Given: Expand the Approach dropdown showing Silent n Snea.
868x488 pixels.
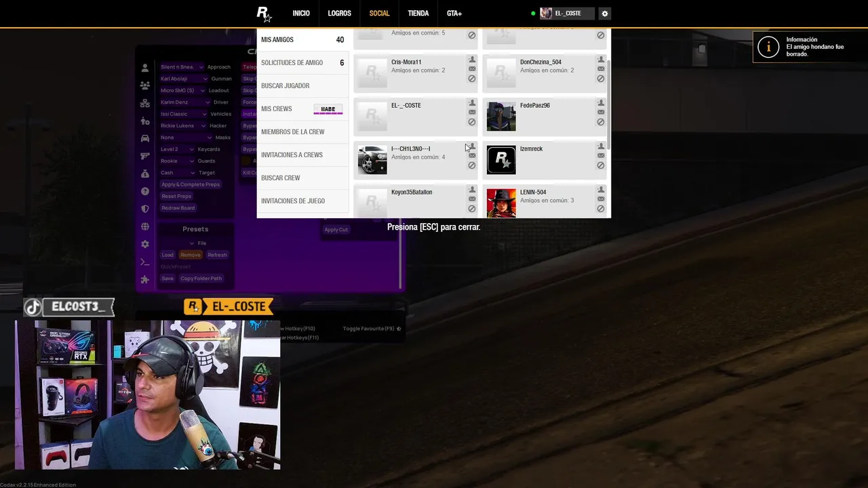Looking at the screenshot, I should (182, 67).
